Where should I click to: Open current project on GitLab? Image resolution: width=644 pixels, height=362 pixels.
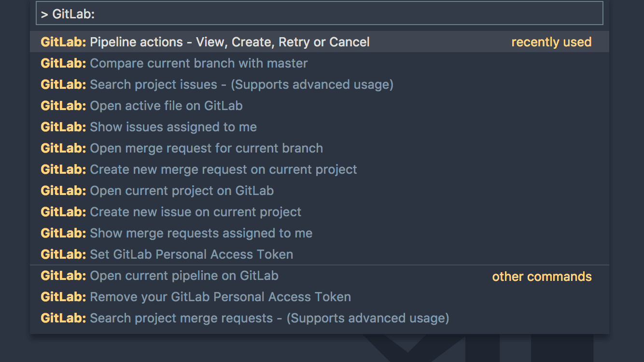(x=182, y=191)
